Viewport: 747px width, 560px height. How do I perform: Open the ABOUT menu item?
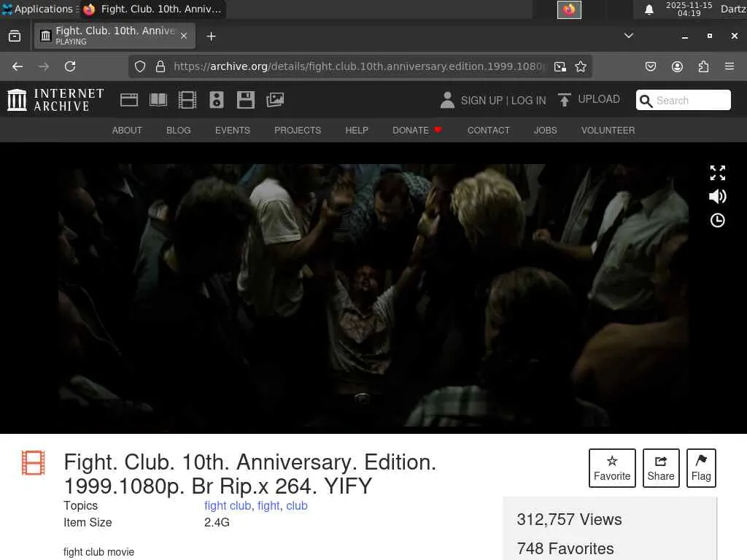127,131
